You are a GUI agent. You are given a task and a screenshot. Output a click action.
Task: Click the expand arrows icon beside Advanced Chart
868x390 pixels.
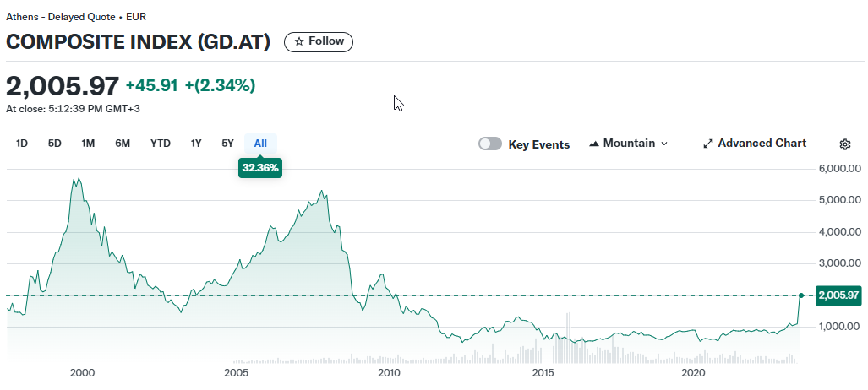tap(708, 144)
